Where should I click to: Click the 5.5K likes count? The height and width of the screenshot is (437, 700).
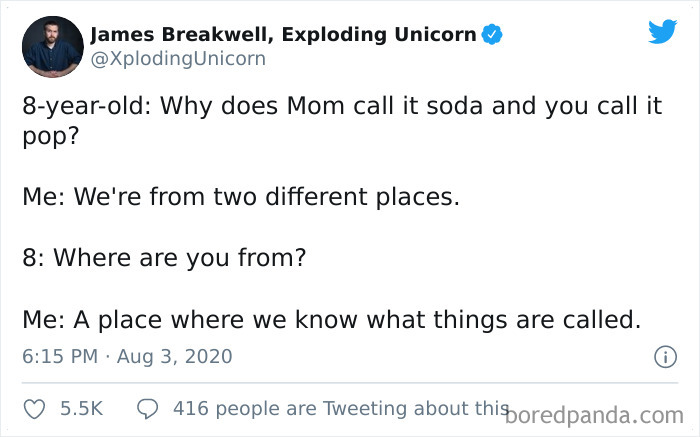tap(81, 408)
